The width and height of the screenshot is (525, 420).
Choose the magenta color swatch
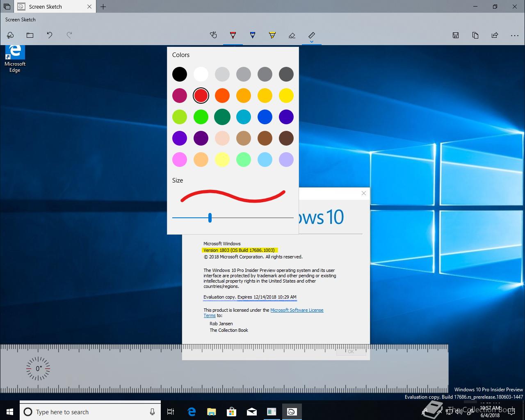tap(180, 96)
